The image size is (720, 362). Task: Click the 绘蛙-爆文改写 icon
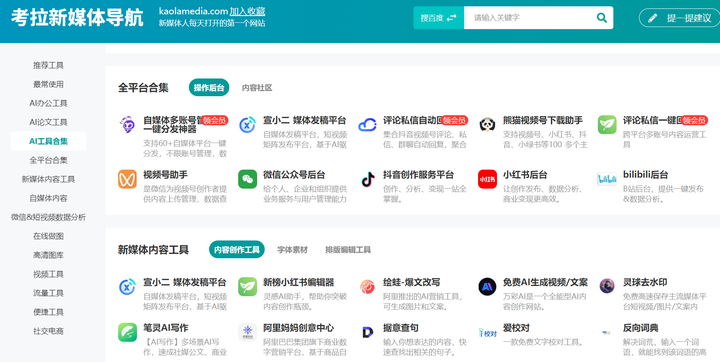pyautogui.click(x=367, y=287)
